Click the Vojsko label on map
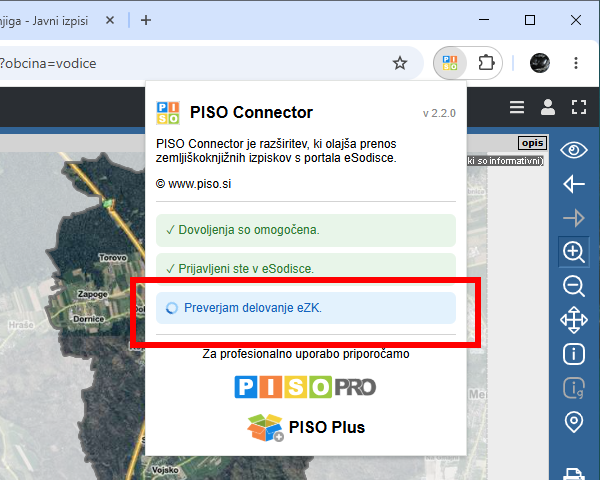Image resolution: width=600 pixels, height=480 pixels. coord(165,470)
